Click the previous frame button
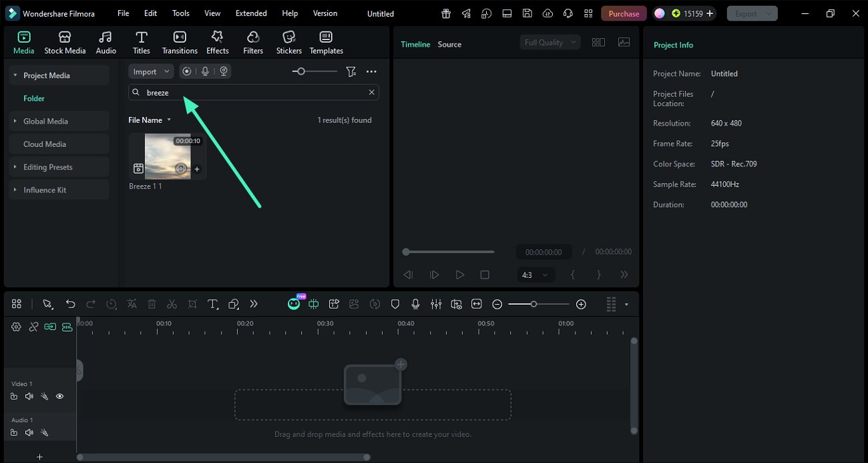 [x=408, y=275]
